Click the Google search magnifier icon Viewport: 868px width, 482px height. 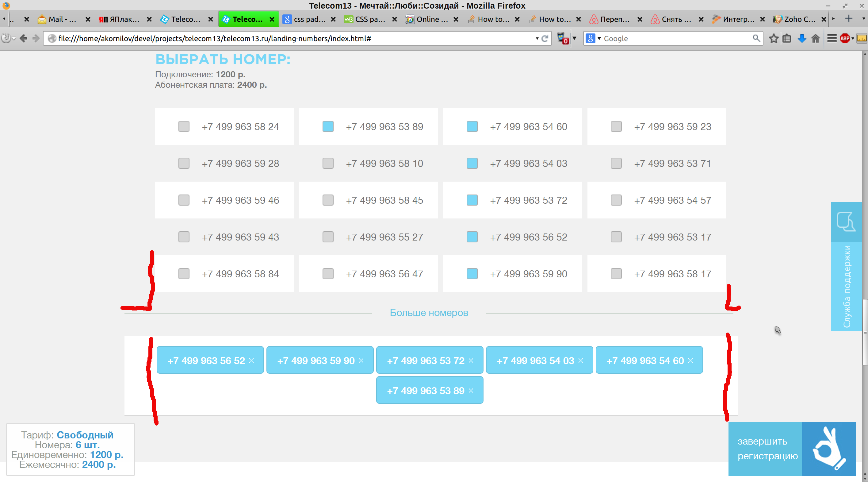tap(756, 38)
